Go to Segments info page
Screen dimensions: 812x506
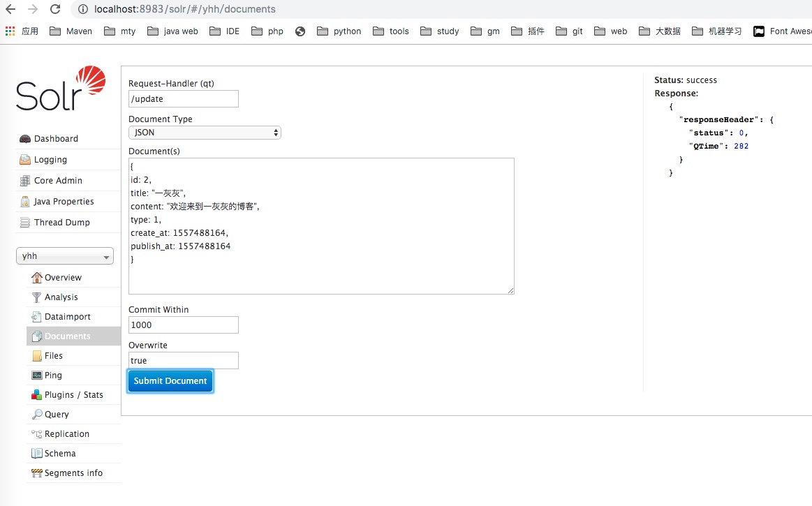point(73,473)
